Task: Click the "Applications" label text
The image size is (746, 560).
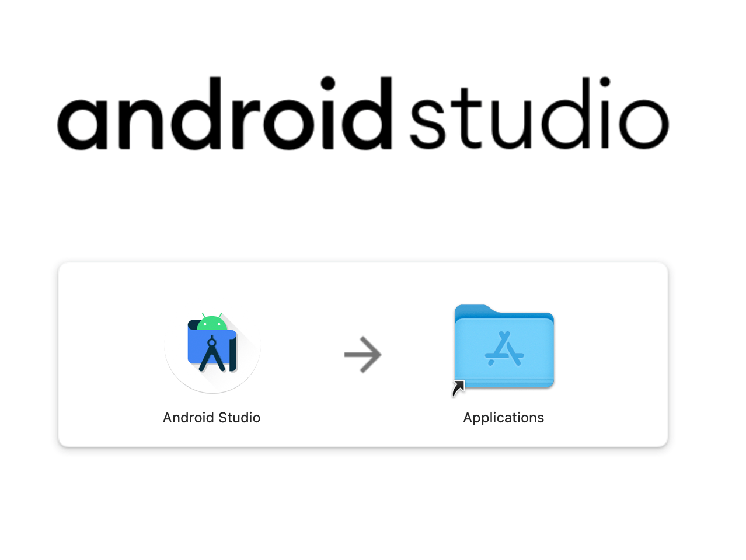Action: pyautogui.click(x=503, y=418)
